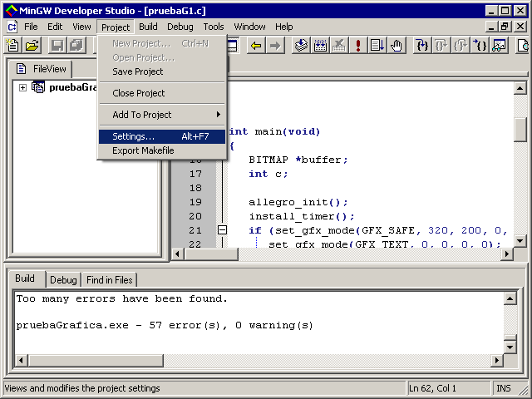Collapse the code fold at line 21
532x399 pixels.
(x=222, y=230)
